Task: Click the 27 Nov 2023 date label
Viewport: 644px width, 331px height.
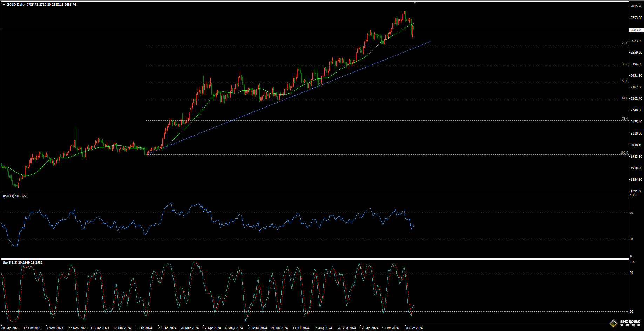Action: [x=77, y=328]
